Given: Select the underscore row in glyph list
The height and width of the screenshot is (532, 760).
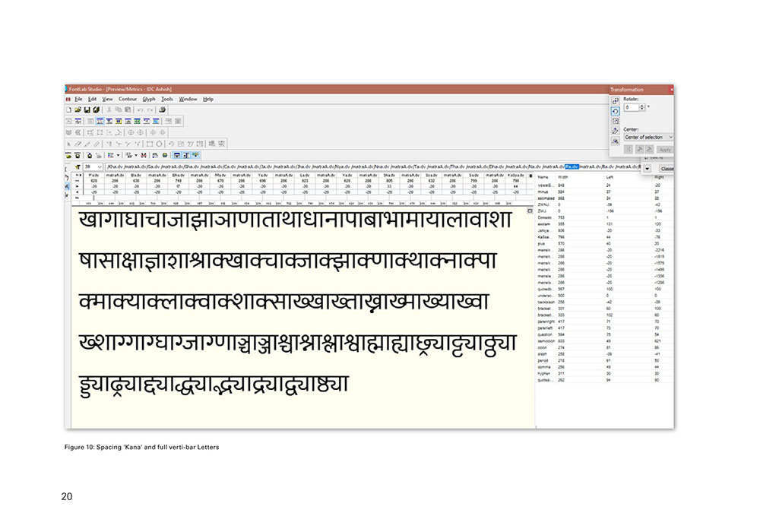Looking at the screenshot, I should point(604,296).
